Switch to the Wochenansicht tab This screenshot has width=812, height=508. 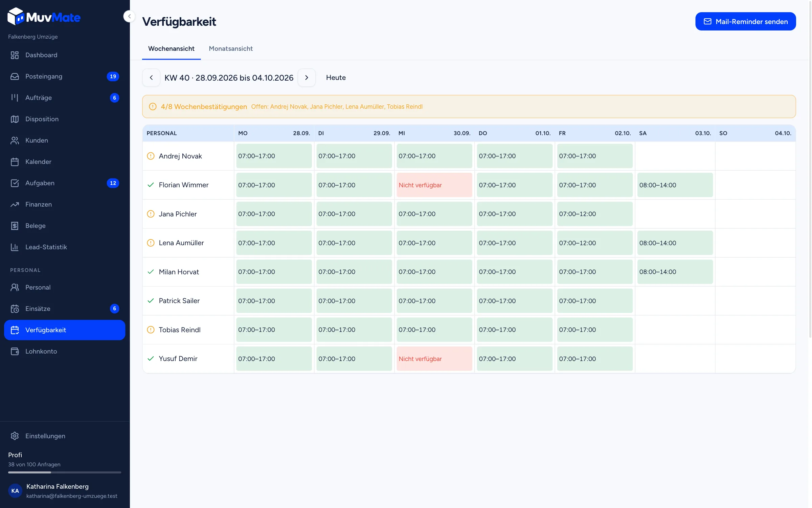click(x=171, y=48)
